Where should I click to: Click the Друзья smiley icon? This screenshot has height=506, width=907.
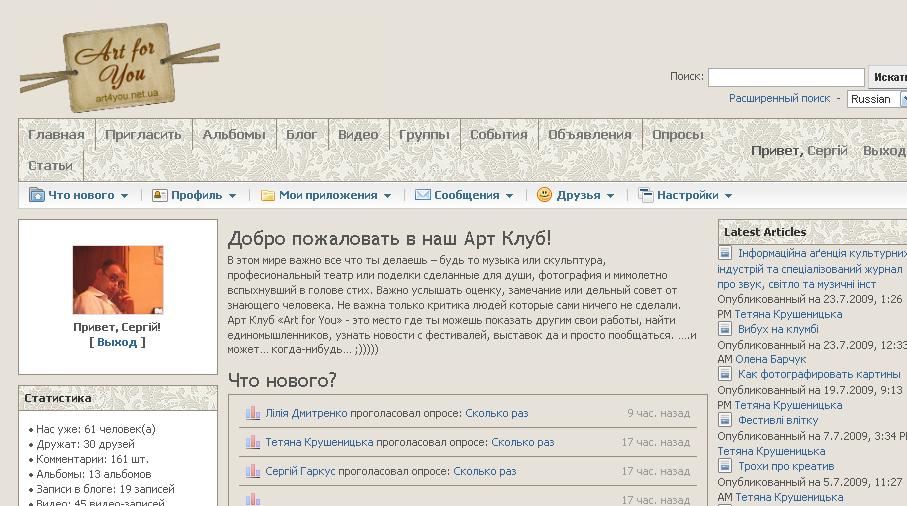545,195
